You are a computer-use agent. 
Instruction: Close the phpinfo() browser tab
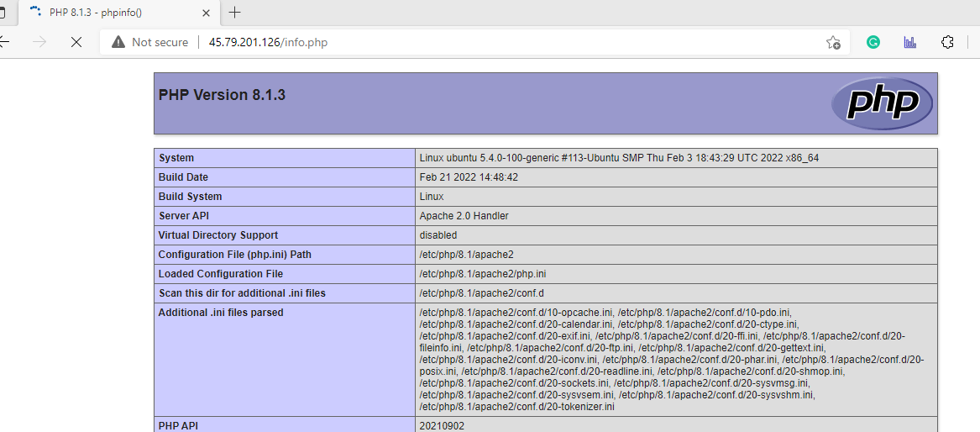coord(207,12)
